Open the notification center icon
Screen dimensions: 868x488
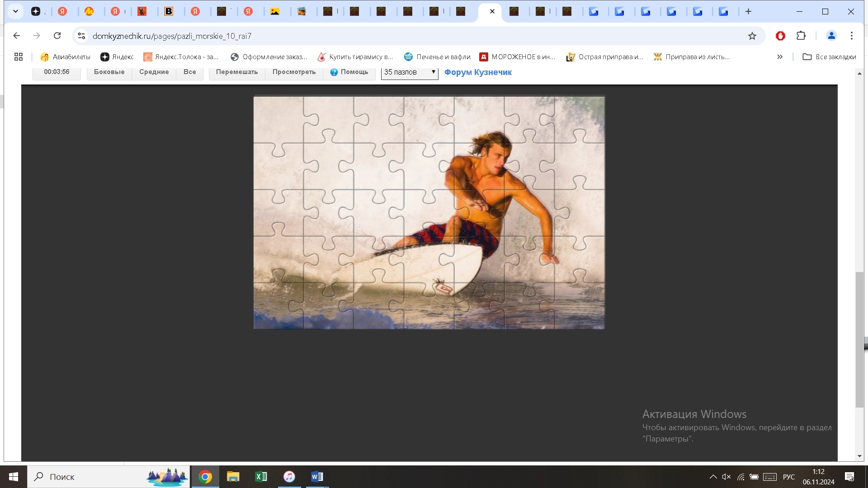849,477
